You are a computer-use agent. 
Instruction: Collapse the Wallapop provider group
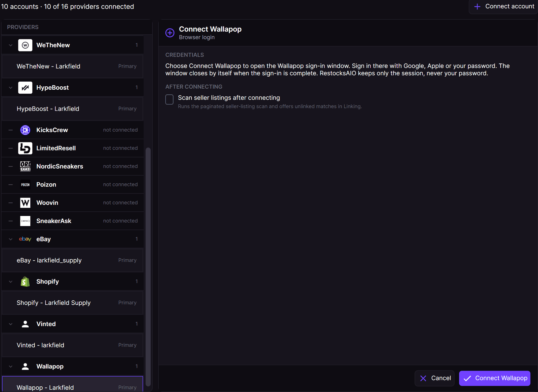(11, 366)
